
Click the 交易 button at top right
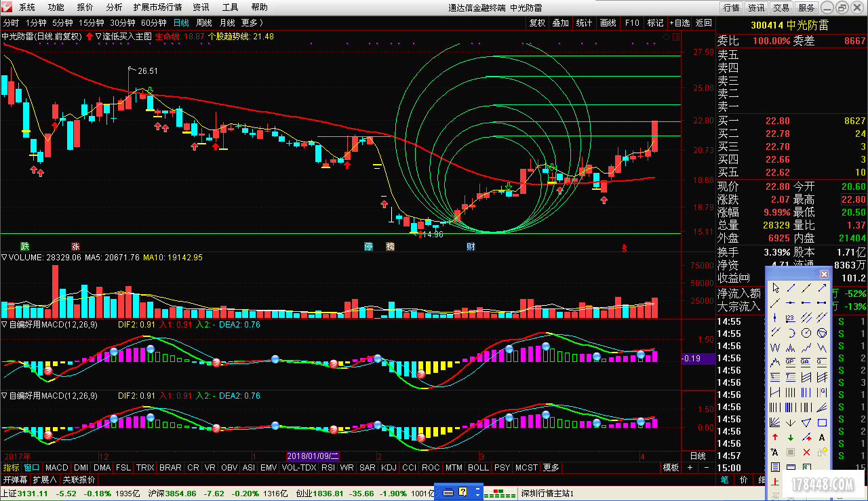point(781,7)
